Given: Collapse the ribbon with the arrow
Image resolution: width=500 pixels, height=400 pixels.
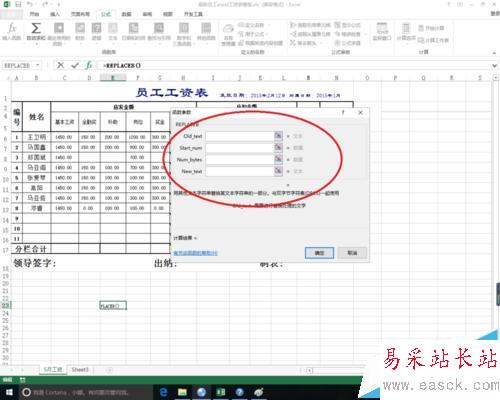Looking at the screenshot, I should click(x=494, y=53).
